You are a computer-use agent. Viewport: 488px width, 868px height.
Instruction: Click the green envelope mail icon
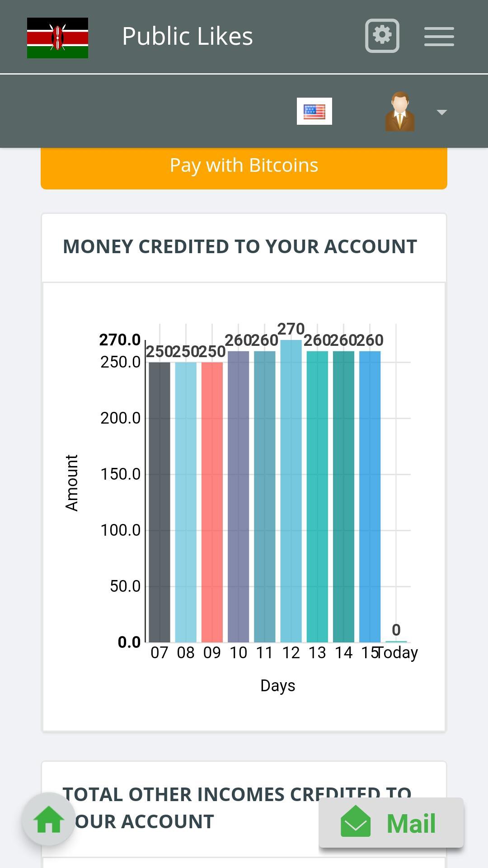(356, 822)
